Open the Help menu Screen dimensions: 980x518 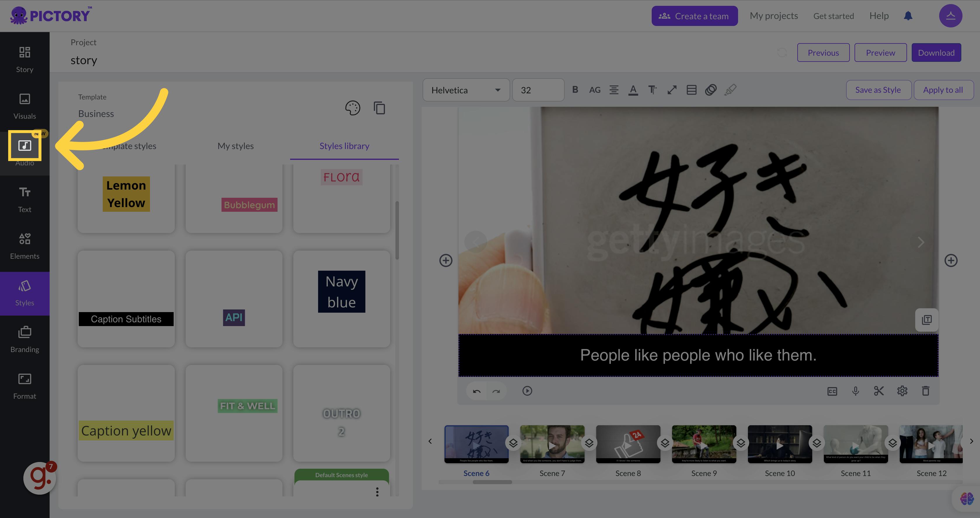(879, 16)
